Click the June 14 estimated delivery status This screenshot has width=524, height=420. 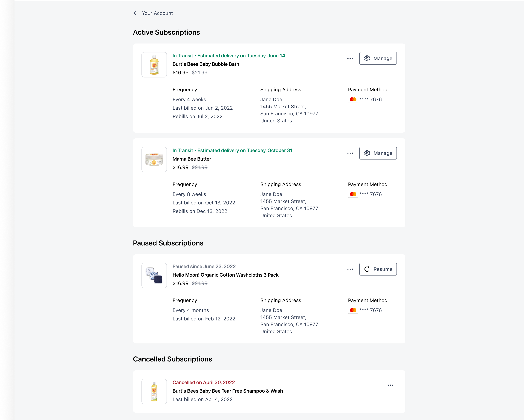pyautogui.click(x=229, y=56)
